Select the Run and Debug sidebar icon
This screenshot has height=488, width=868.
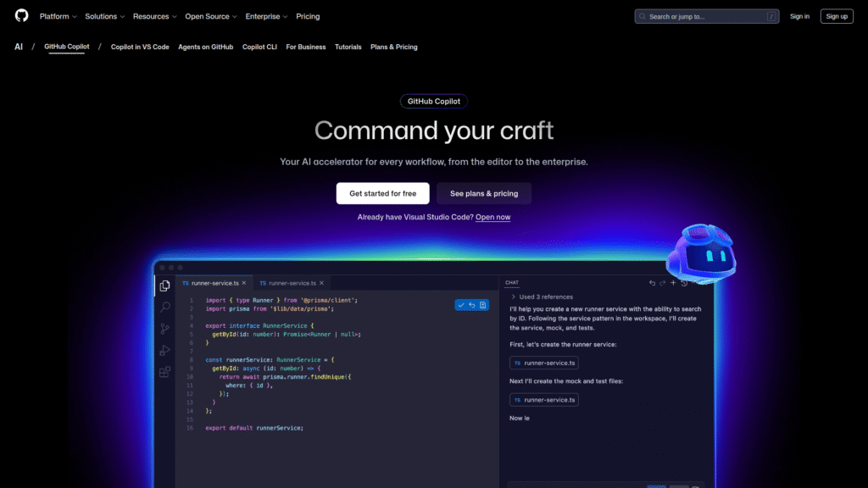[164, 351]
